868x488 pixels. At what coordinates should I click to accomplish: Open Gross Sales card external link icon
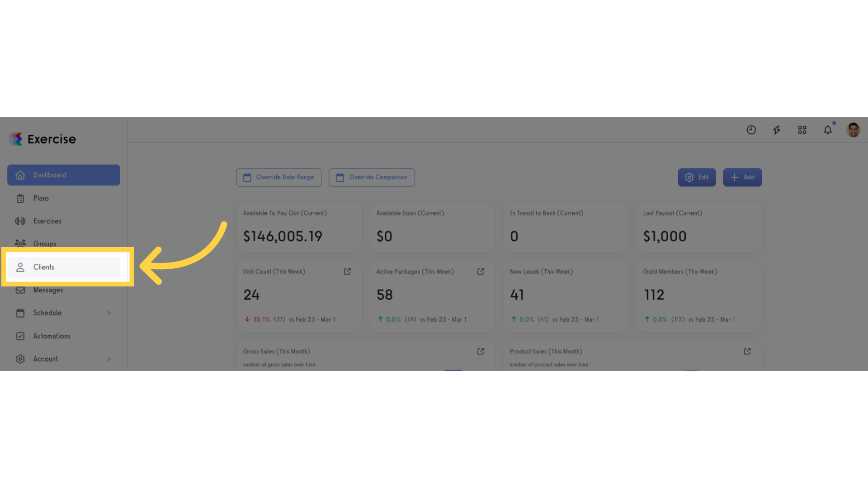481,351
